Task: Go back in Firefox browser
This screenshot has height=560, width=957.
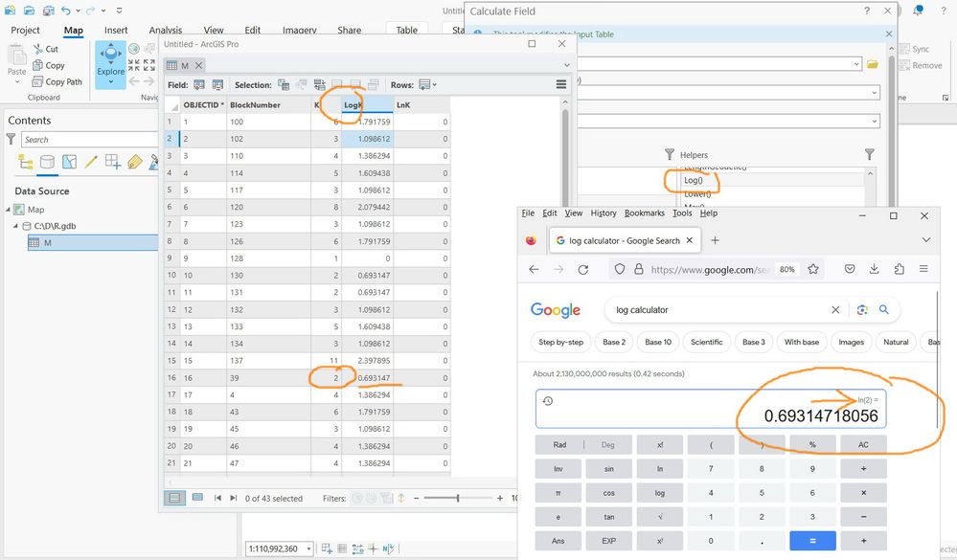Action: point(534,269)
